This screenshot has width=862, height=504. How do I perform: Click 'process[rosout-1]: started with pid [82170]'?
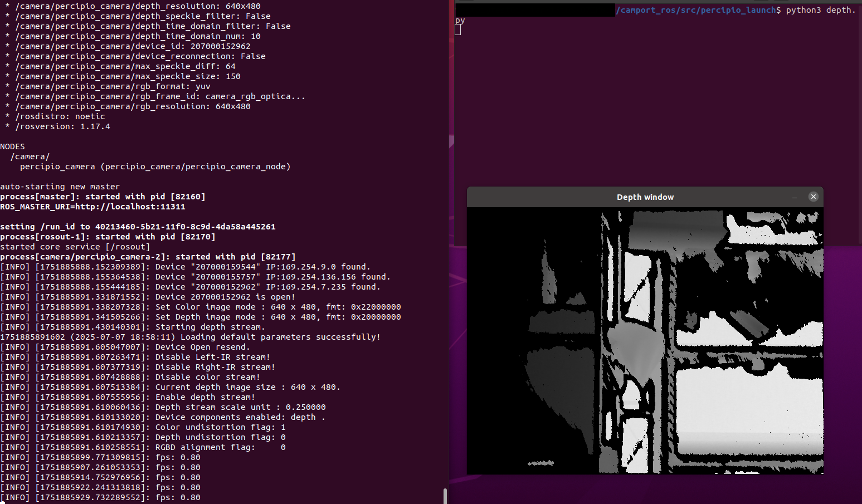click(108, 237)
